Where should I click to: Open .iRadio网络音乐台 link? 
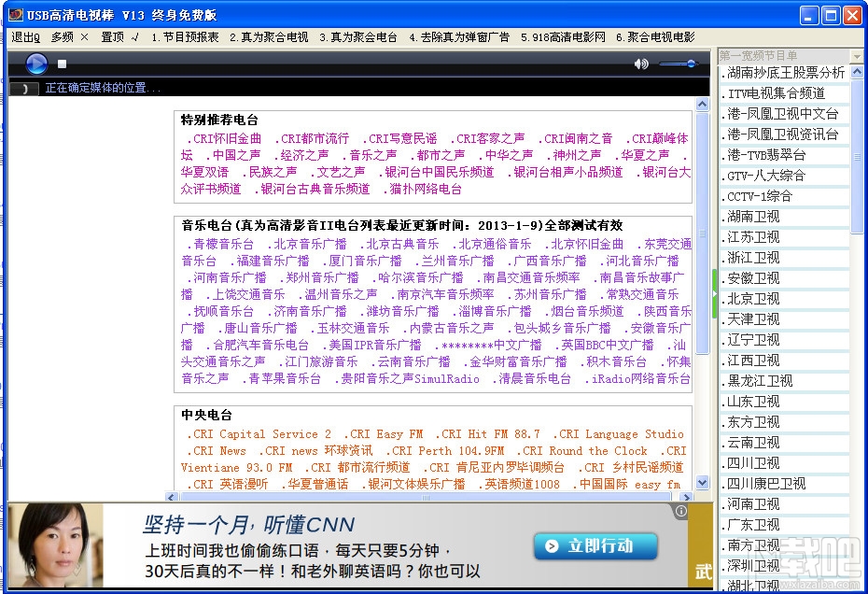click(637, 378)
